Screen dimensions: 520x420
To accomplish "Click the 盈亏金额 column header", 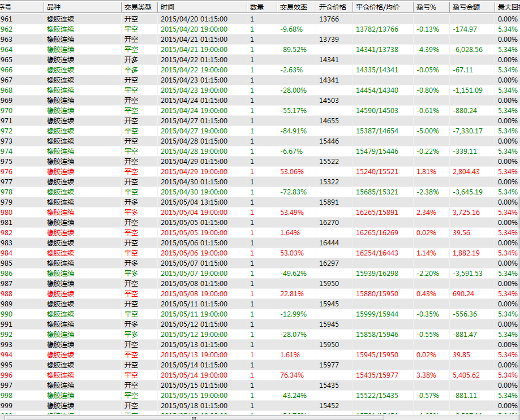I will tap(466, 7).
